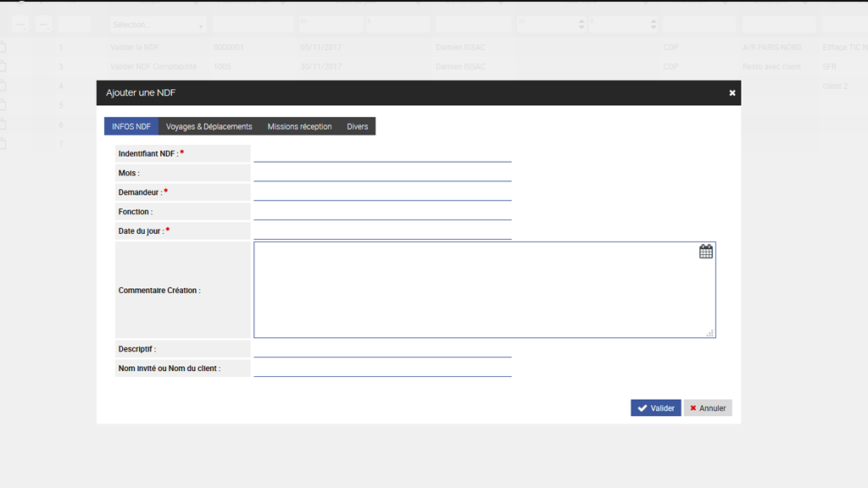Open the Voyages & Déplacements tab
The width and height of the screenshot is (868, 488).
(x=209, y=126)
